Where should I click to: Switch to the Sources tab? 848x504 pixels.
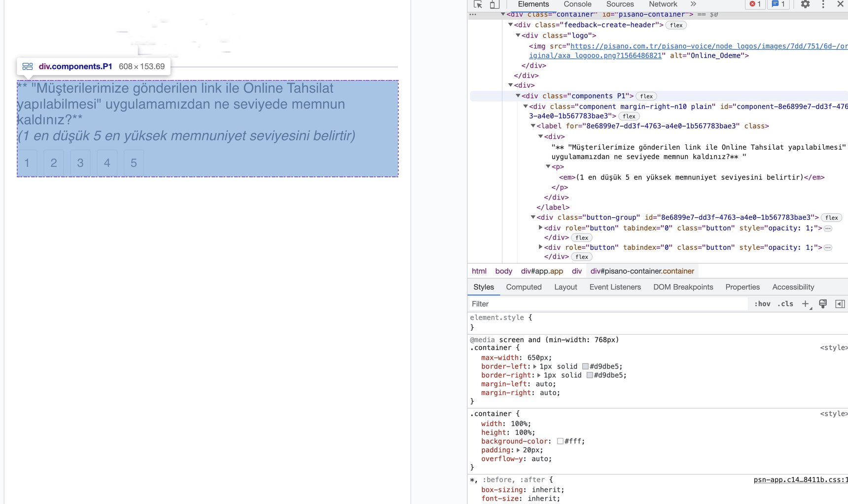tap(620, 4)
